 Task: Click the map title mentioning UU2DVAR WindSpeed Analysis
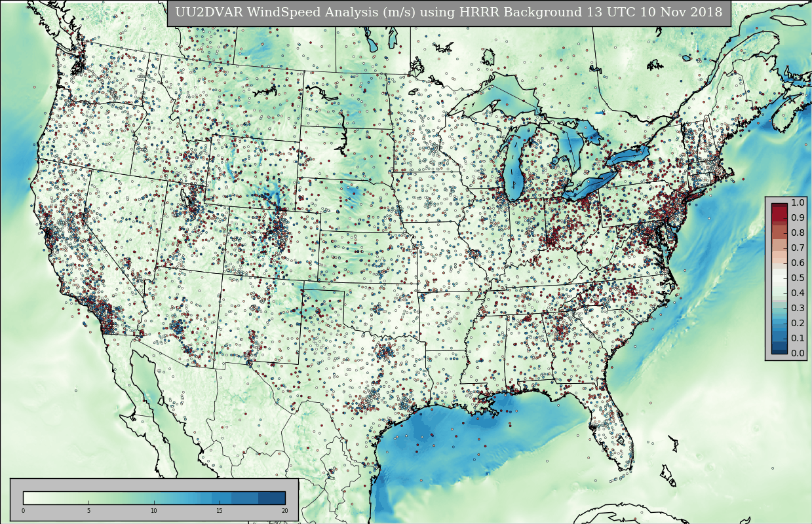pos(448,12)
